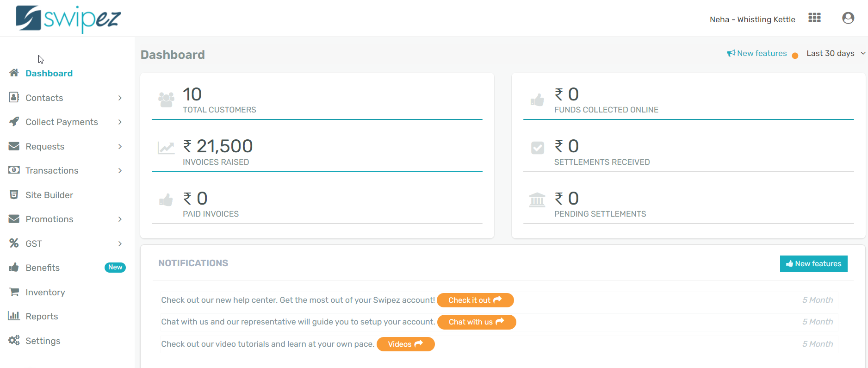
Task: Go to Dashboard in sidebar
Action: (49, 73)
